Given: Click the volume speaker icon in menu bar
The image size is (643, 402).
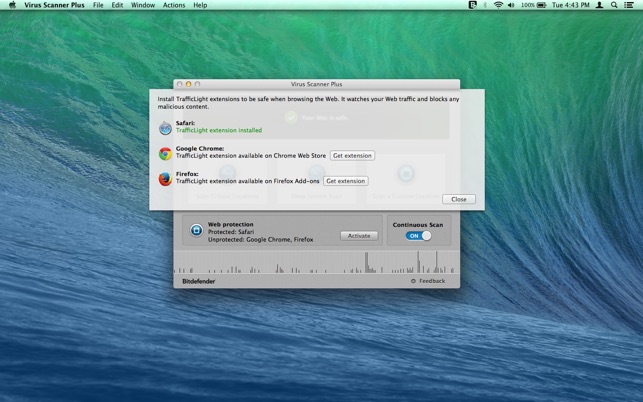Looking at the screenshot, I should [511, 5].
